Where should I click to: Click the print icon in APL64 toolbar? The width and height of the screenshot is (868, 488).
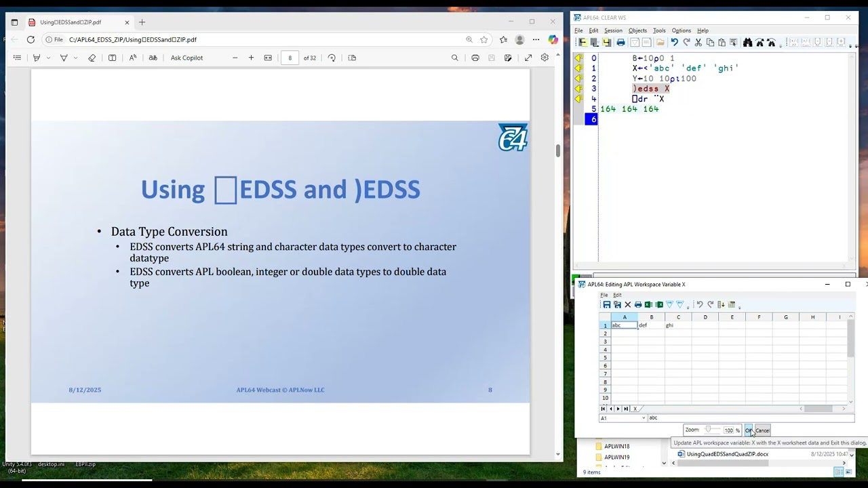tap(620, 43)
